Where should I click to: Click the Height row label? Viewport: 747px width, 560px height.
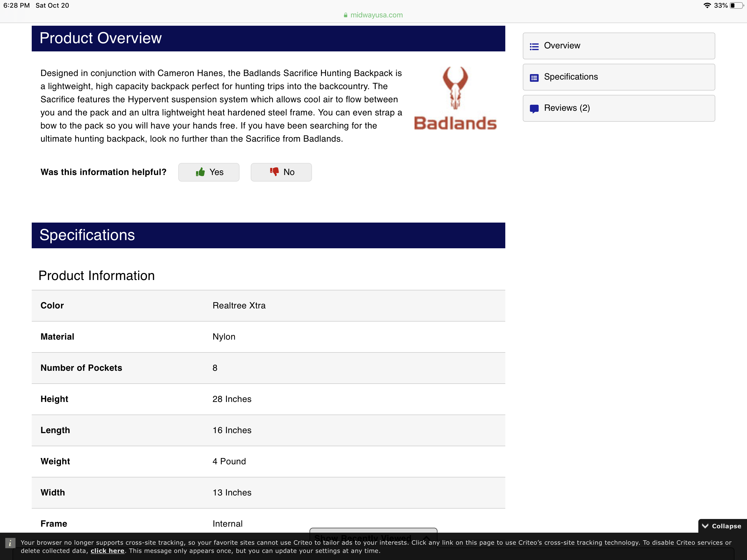pos(54,399)
